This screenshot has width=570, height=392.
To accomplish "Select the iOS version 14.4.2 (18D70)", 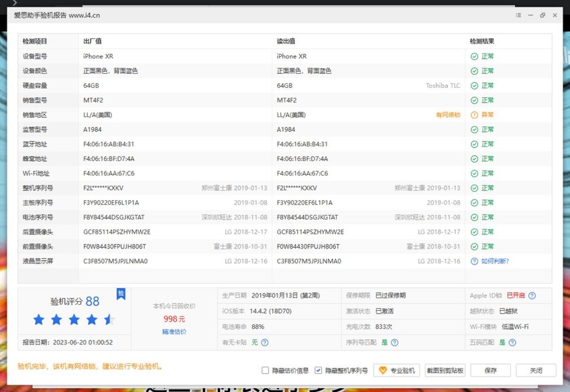I will (x=270, y=311).
